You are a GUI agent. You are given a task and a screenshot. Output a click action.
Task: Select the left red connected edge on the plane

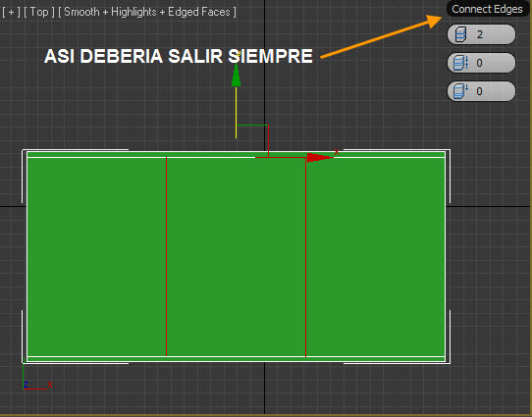166,257
